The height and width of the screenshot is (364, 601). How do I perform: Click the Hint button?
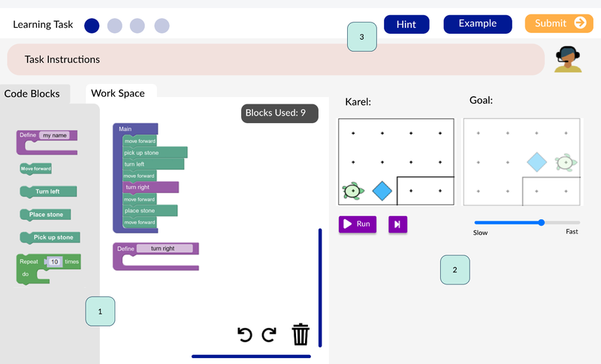point(406,24)
